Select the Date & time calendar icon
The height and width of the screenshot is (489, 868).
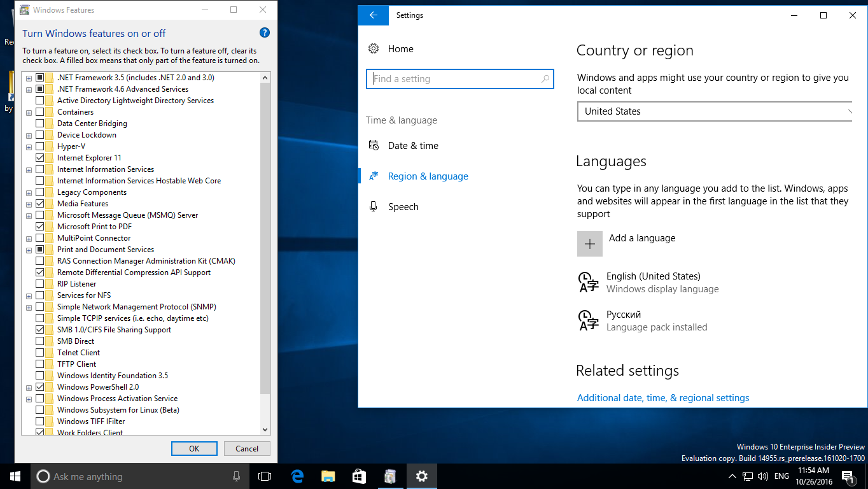[374, 146]
